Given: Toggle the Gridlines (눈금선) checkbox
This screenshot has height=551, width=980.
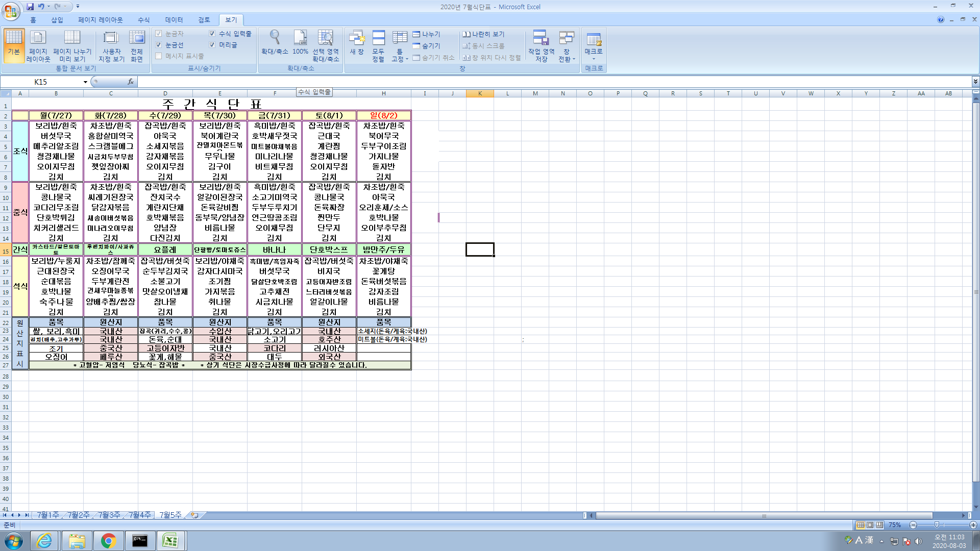Looking at the screenshot, I should click(159, 45).
